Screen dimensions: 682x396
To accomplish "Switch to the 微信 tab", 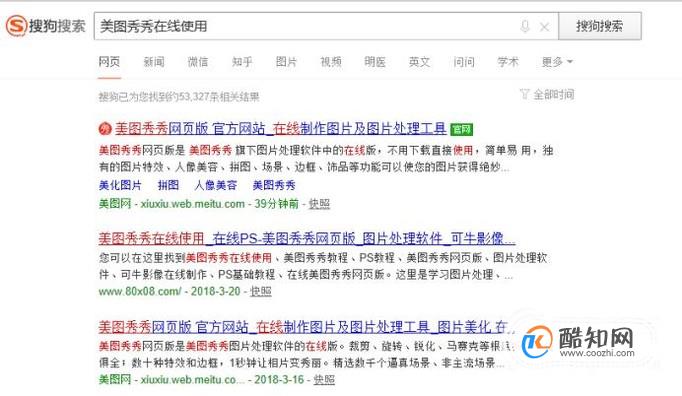I will coord(198,62).
